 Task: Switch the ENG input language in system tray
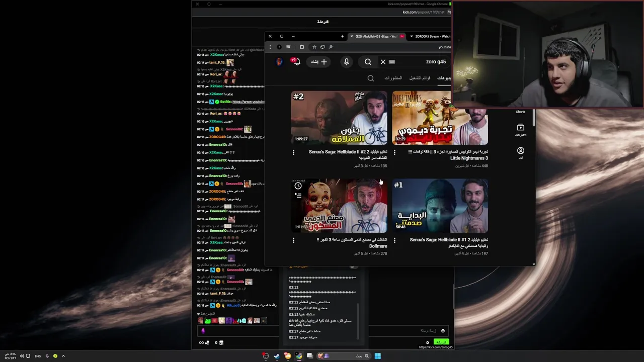[38, 356]
